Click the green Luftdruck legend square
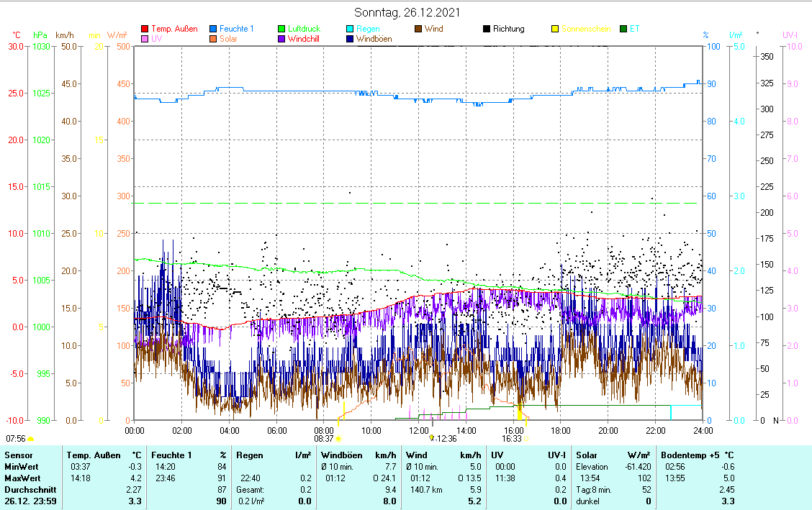This screenshot has width=812, height=510. coord(281,29)
